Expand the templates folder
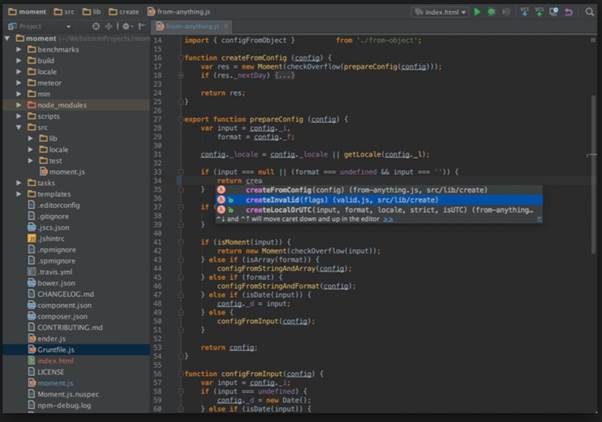Viewport: 602px width, 422px height. coord(18,194)
